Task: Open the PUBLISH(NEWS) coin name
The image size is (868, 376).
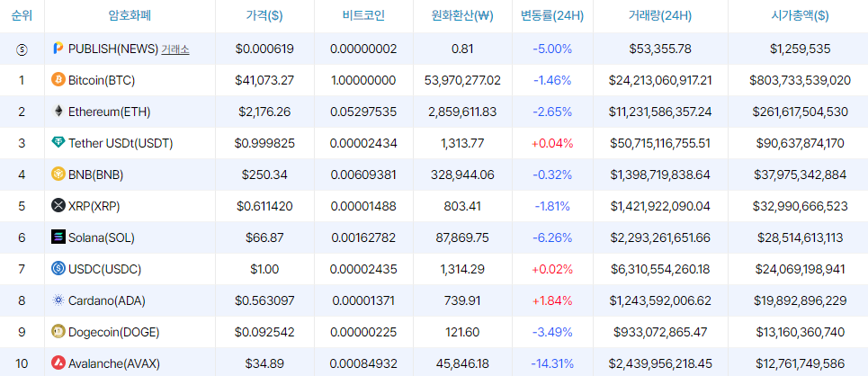Action: [113, 49]
